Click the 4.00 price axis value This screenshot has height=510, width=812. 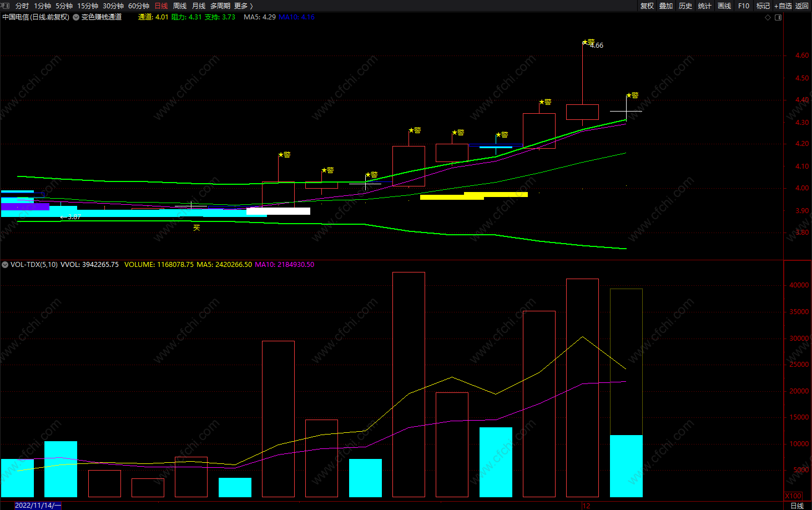[x=802, y=188]
